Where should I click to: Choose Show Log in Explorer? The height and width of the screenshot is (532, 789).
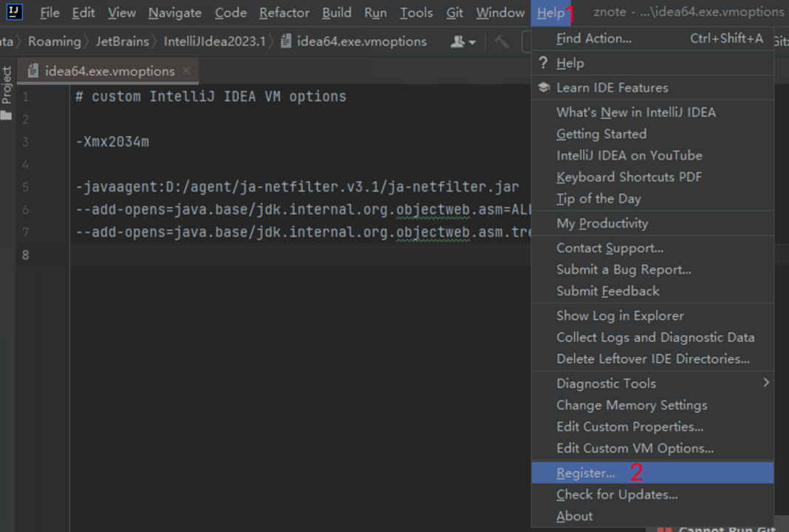click(652, 316)
